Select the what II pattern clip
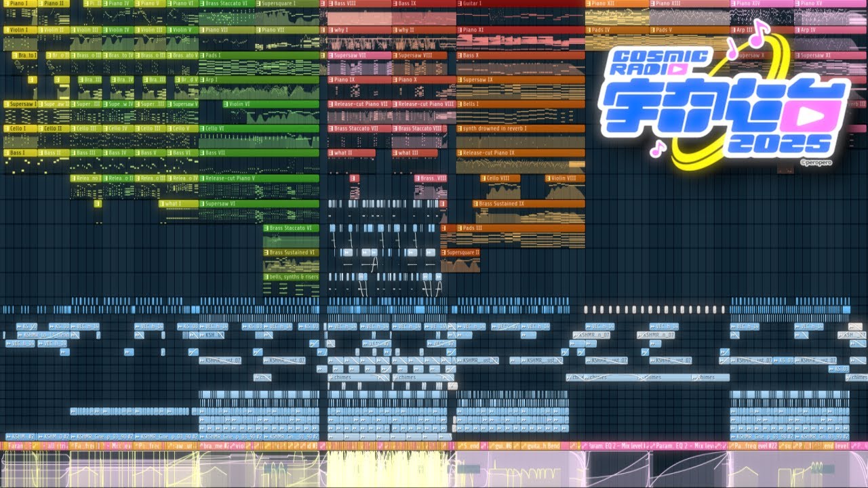The image size is (868, 488). point(351,153)
